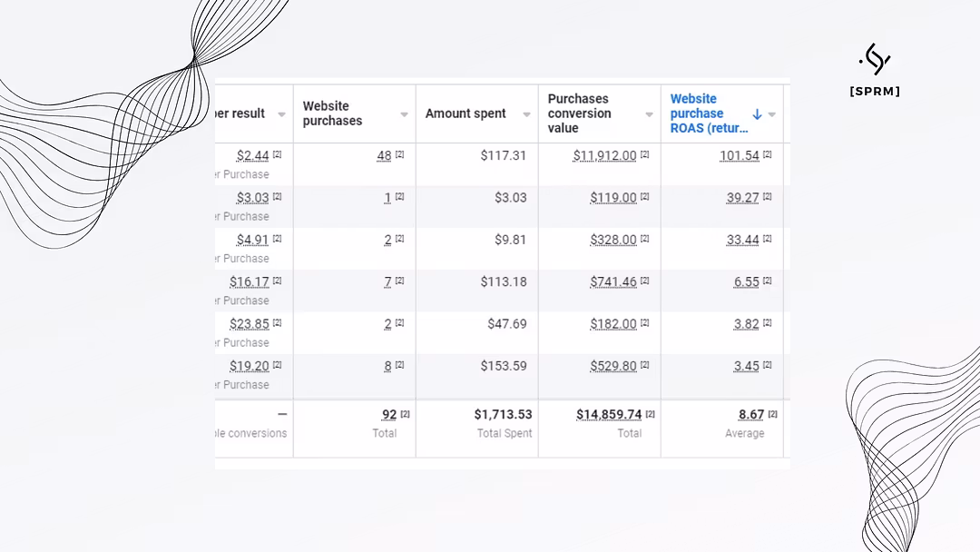Click the 8.67 average ROAS value
Viewport: 980px width, 552px height.
[x=750, y=414]
